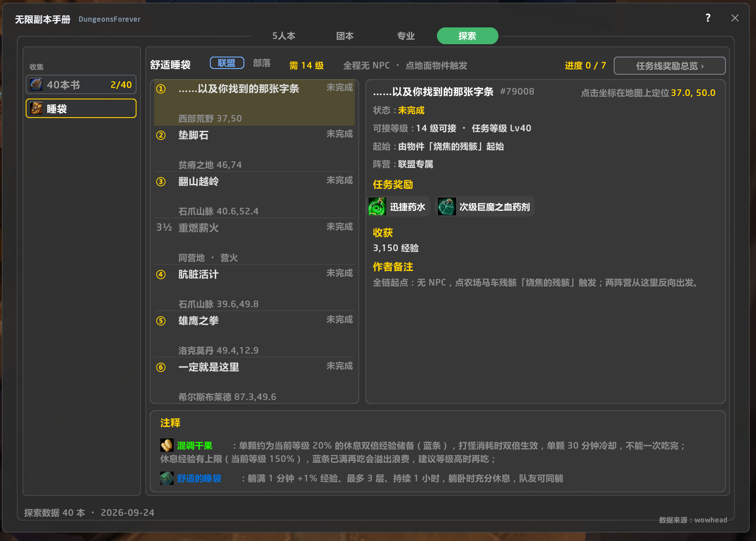
Task: Click the 舒适睡袋 questline title
Action: [x=170, y=65]
